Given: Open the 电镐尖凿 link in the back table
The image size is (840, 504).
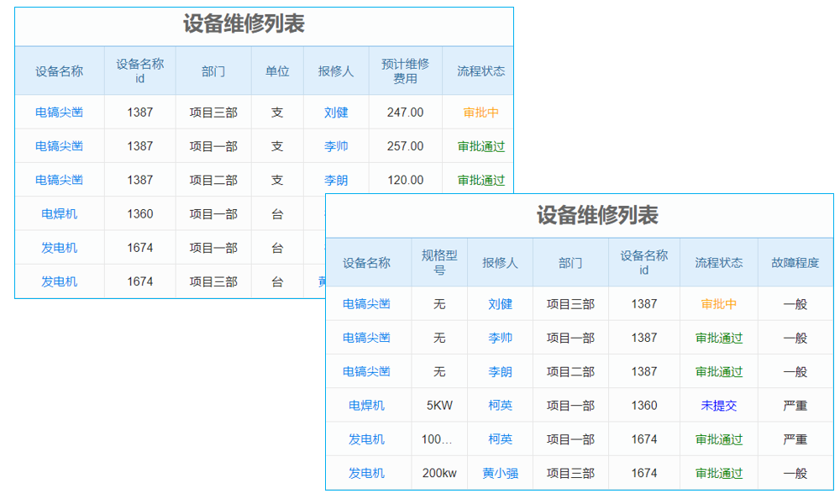Looking at the screenshot, I should [59, 112].
